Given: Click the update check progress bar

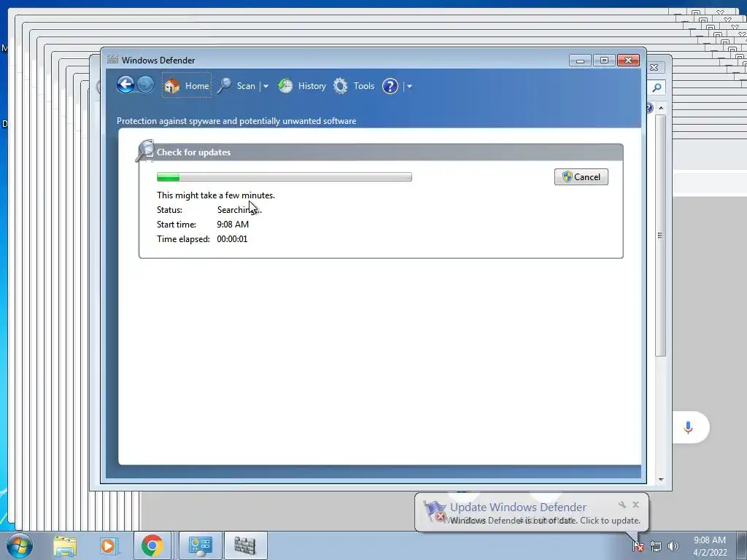Looking at the screenshot, I should click(285, 177).
